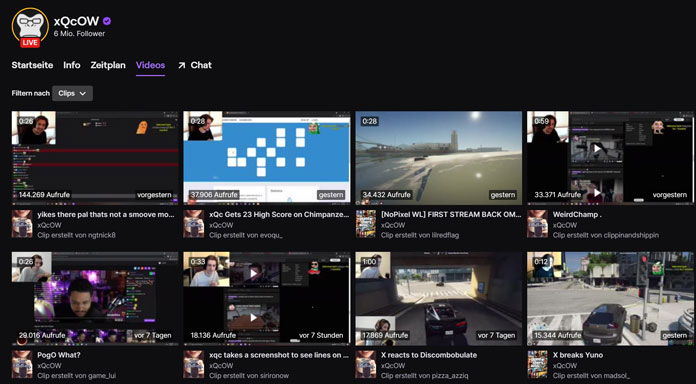This screenshot has width=696, height=384.
Task: Click the 'vor 7 Stunden' timestamp label
Action: click(321, 336)
